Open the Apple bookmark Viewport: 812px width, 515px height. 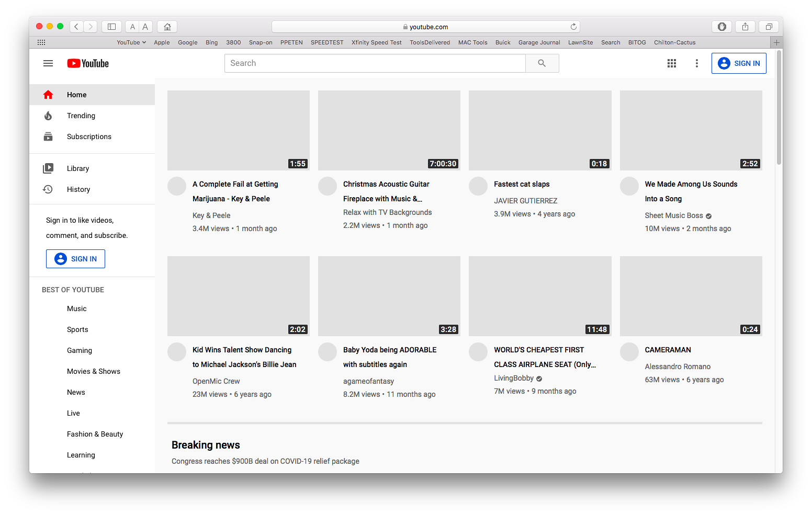[162, 42]
